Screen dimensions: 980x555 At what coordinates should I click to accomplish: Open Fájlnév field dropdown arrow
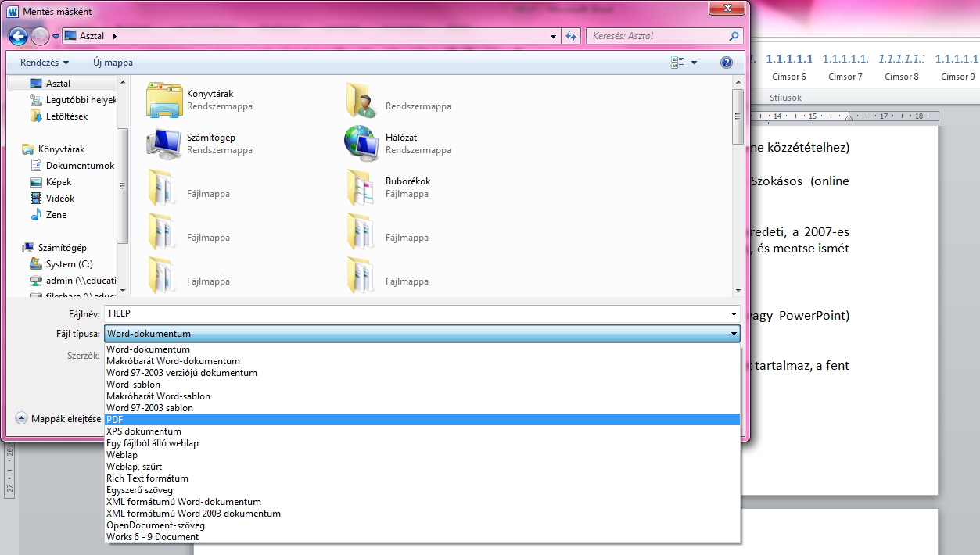coord(733,314)
